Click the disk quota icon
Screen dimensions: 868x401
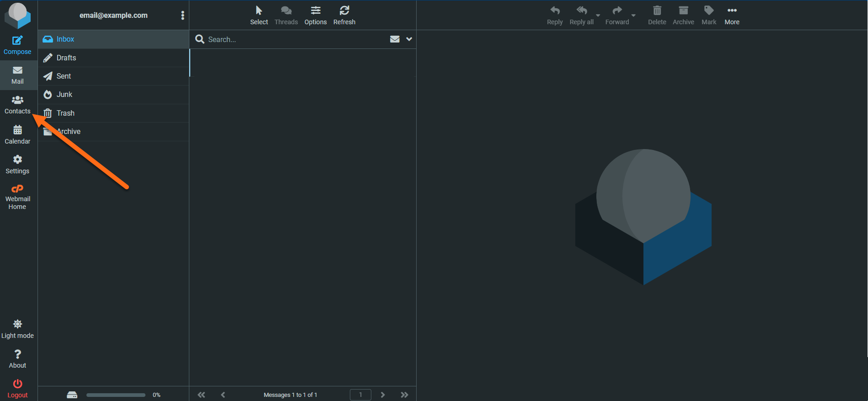pyautogui.click(x=72, y=395)
